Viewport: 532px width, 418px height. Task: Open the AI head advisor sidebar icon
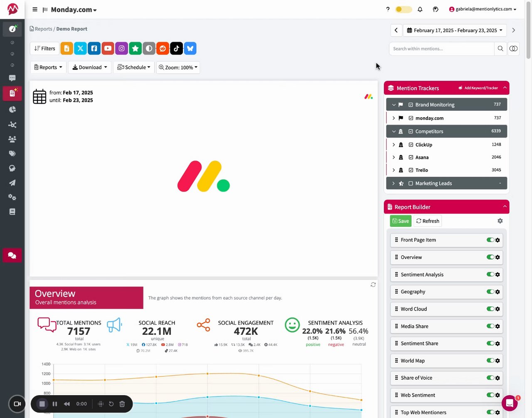point(12,168)
